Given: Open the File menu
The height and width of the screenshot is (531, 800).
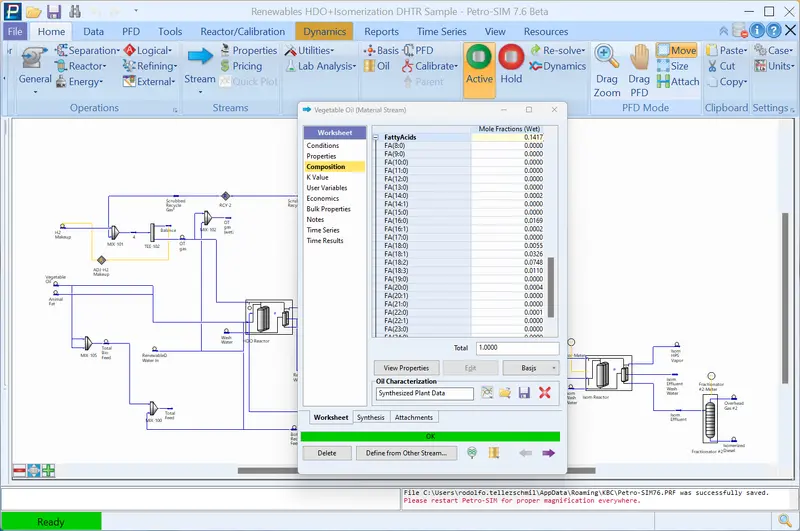Looking at the screenshot, I should [x=15, y=31].
